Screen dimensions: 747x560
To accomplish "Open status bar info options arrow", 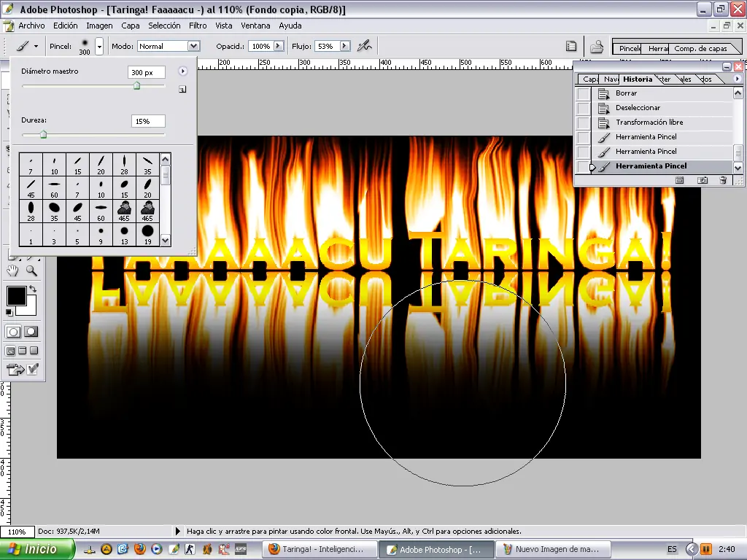I will pos(178,531).
